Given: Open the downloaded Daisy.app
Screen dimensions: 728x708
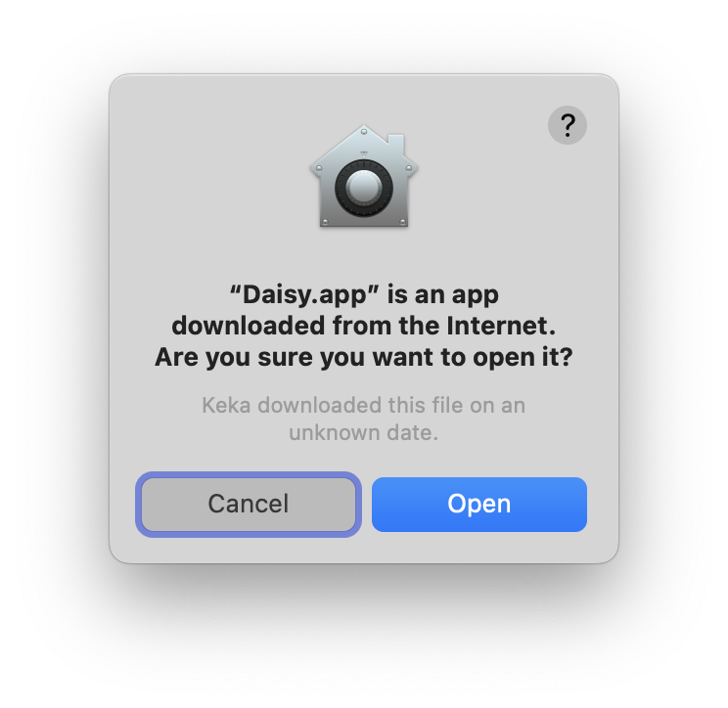Looking at the screenshot, I should 479,505.
